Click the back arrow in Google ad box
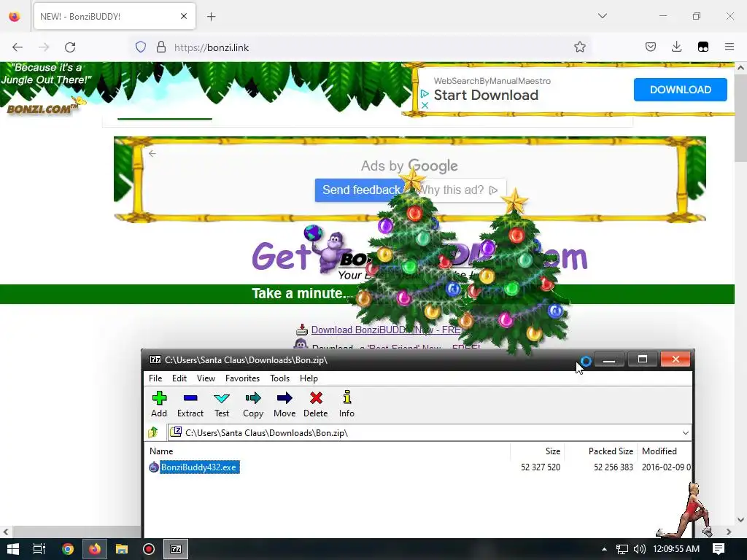This screenshot has height=560, width=747. pos(152,153)
